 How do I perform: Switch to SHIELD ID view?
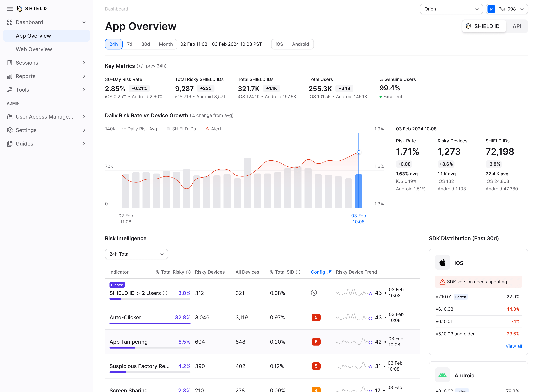(484, 26)
